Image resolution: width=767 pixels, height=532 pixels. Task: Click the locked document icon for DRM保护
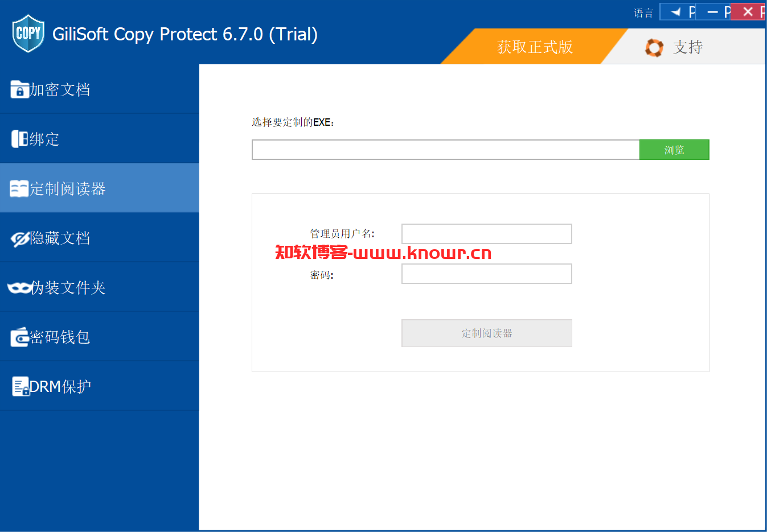[20, 386]
